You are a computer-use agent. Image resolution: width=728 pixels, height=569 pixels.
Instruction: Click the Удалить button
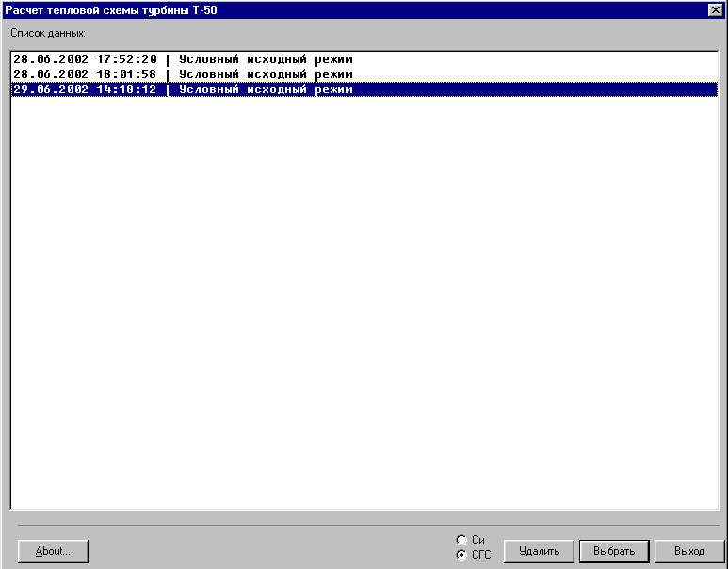(539, 551)
